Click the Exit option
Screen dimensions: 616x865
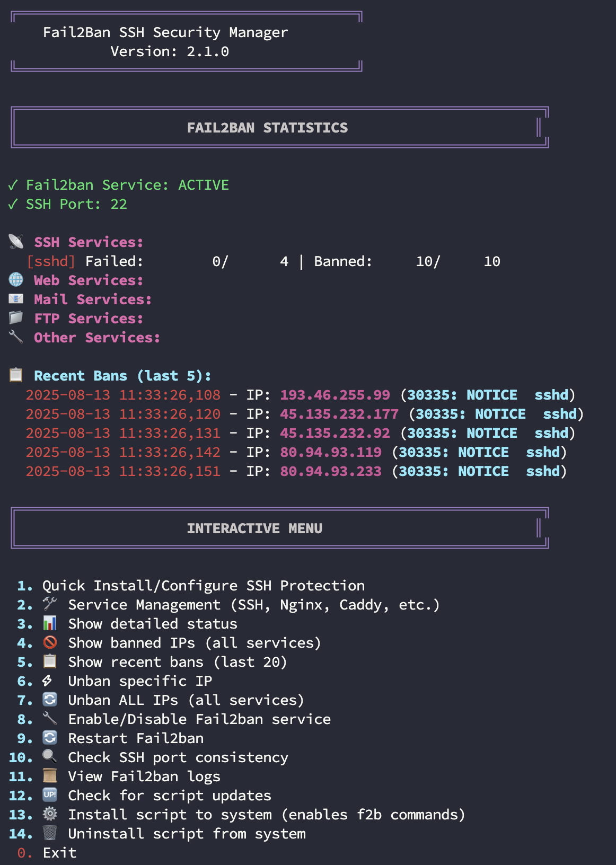[59, 853]
